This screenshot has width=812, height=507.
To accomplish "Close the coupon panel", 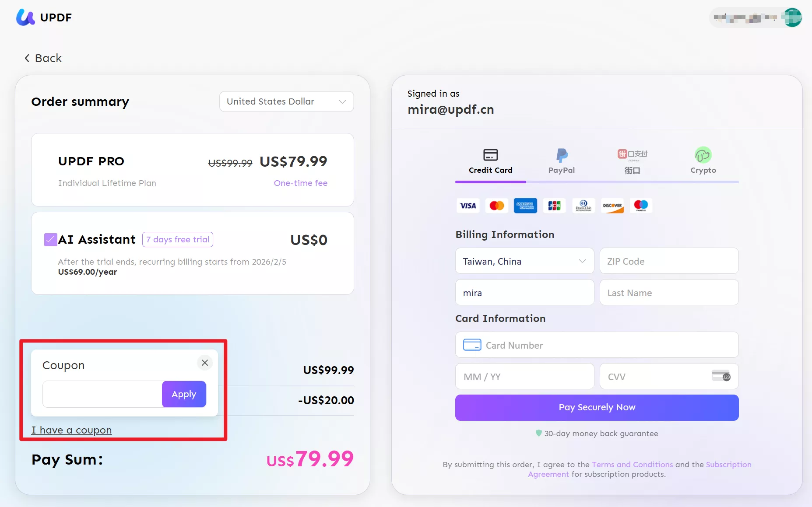I will click(204, 363).
